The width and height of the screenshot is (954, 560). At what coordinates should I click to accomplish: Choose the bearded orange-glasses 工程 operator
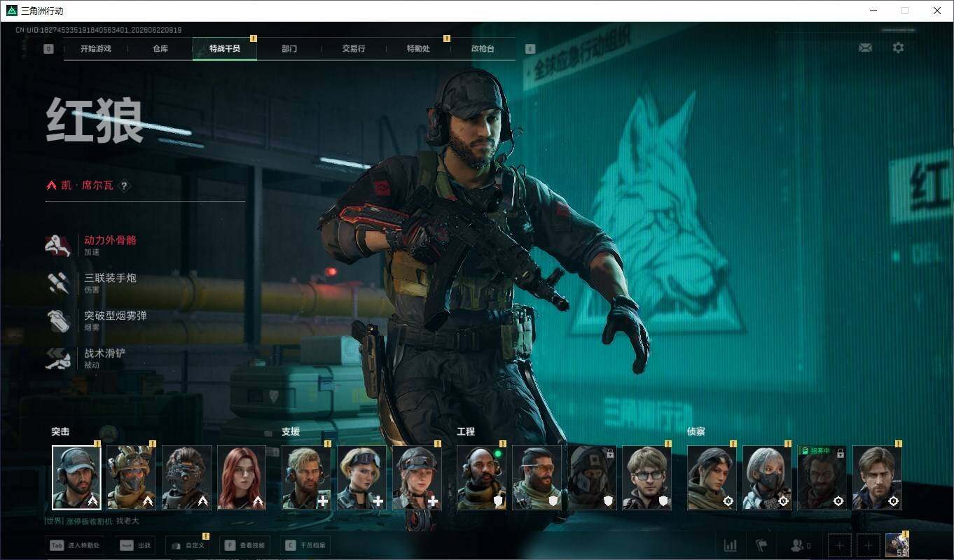537,477
